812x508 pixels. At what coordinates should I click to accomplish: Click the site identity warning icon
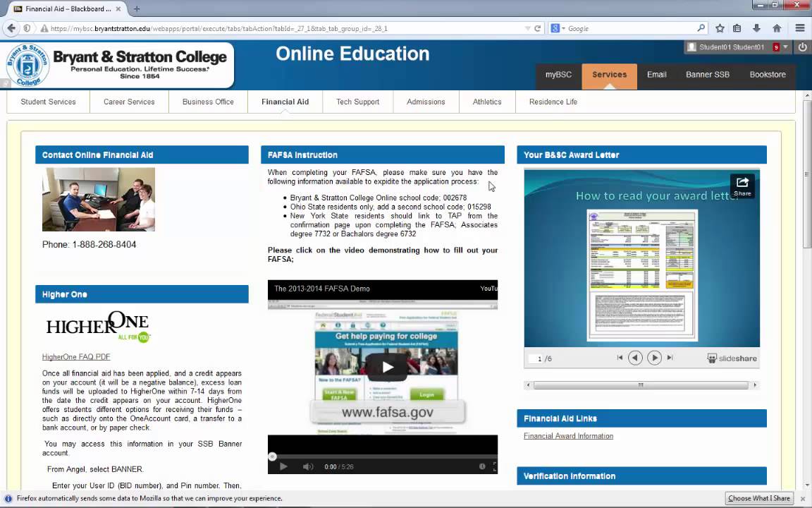pyautogui.click(x=44, y=28)
